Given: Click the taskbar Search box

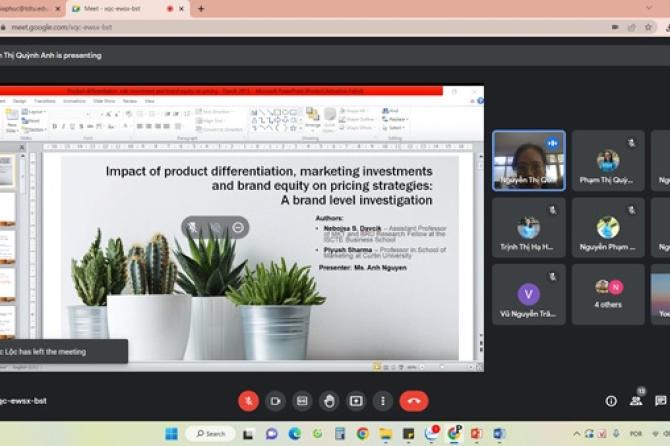Looking at the screenshot, I should click(210, 434).
